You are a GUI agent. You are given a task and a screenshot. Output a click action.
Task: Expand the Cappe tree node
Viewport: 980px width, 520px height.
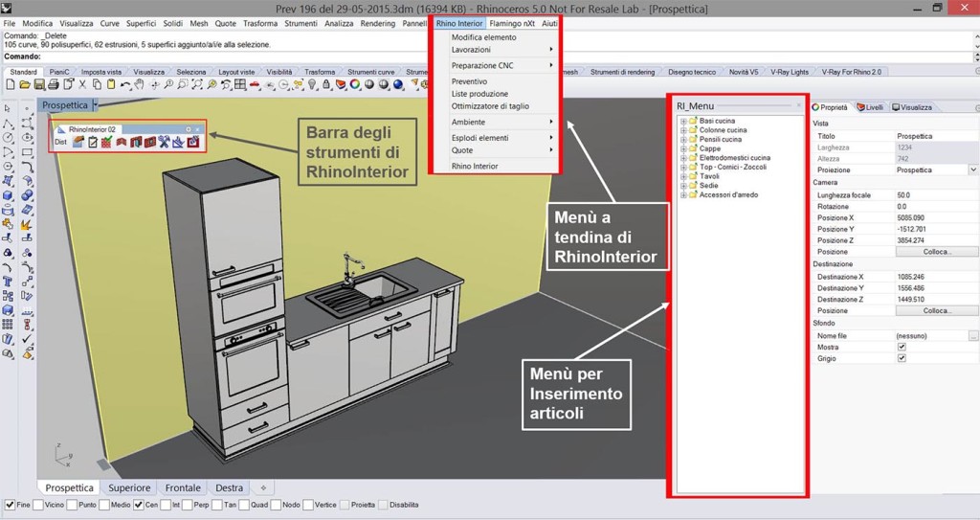tap(683, 149)
